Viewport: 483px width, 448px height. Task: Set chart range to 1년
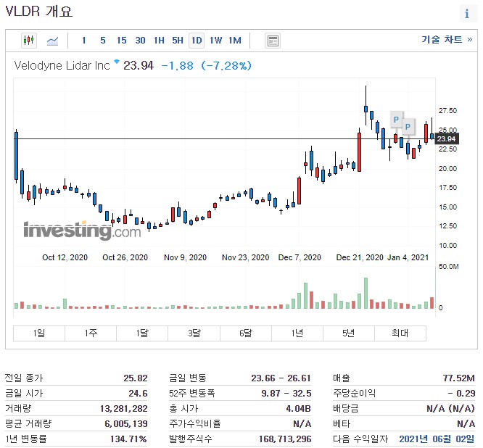(x=297, y=333)
